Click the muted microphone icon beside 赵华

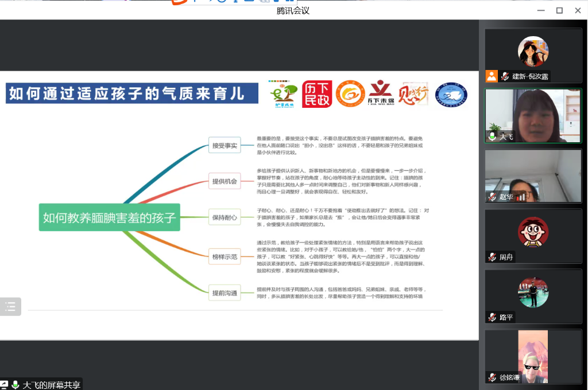click(492, 197)
